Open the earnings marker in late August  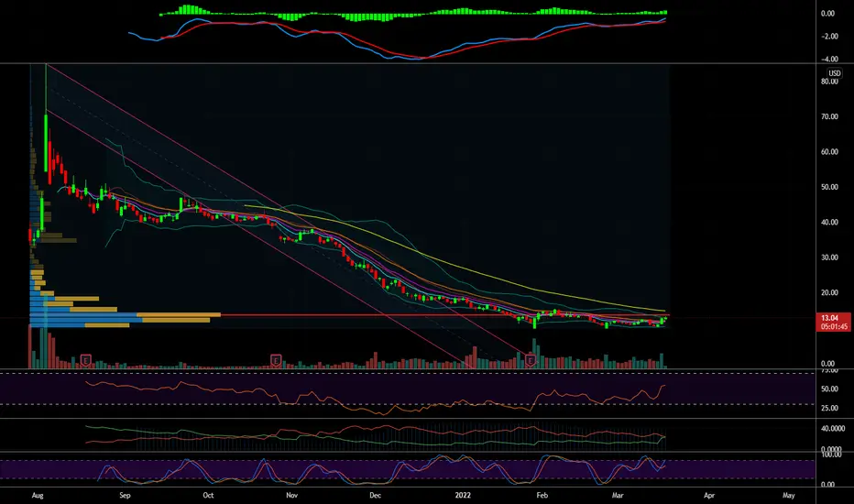[85, 359]
